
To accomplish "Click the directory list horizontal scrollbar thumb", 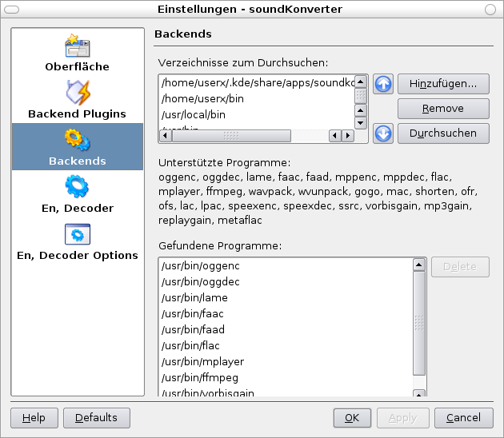I will (x=231, y=136).
